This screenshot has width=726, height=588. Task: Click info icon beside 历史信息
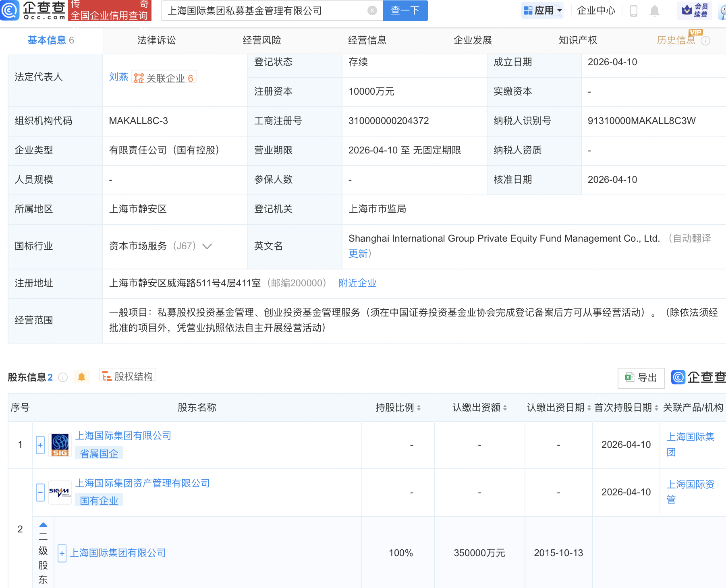coord(705,41)
